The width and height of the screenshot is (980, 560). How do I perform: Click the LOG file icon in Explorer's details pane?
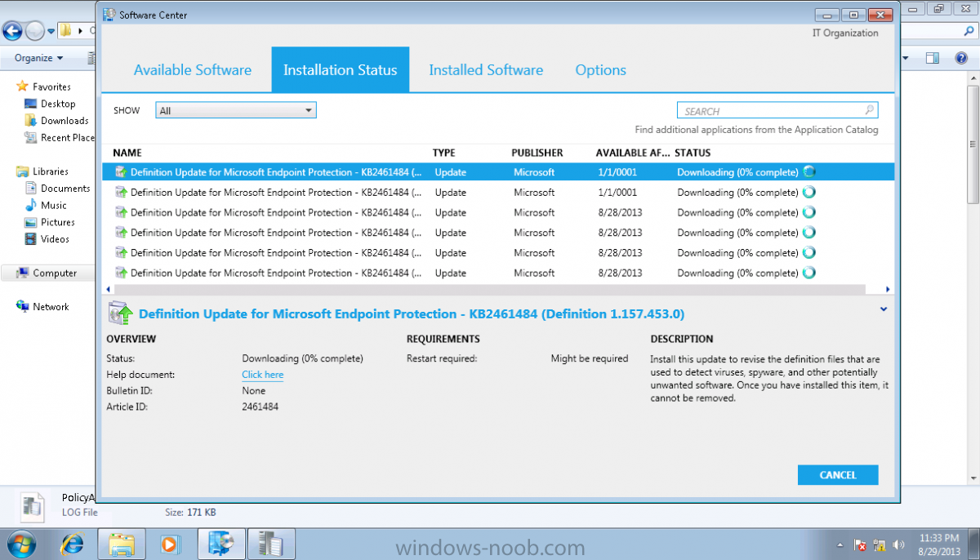[x=32, y=506]
